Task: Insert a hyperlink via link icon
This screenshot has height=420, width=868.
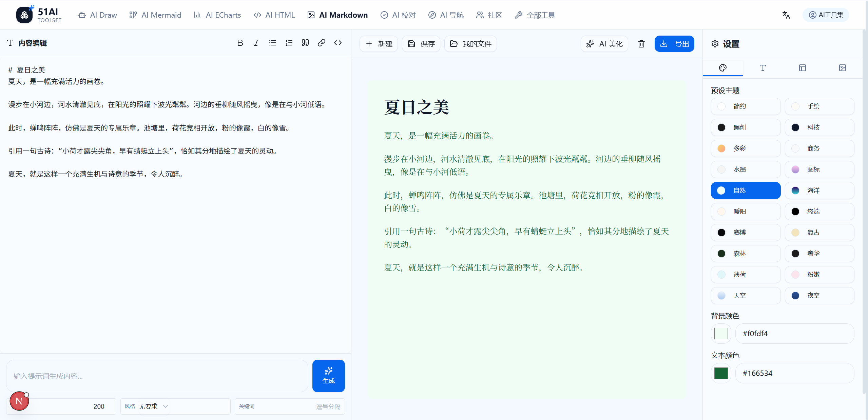Action: pyautogui.click(x=322, y=43)
